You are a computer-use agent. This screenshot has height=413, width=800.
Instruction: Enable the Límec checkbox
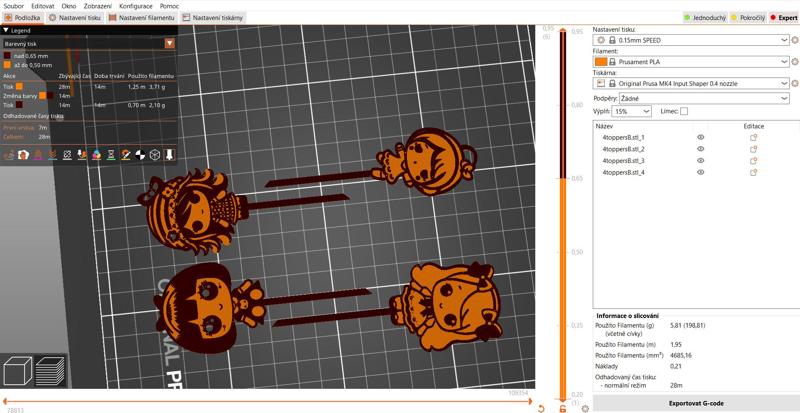point(684,111)
